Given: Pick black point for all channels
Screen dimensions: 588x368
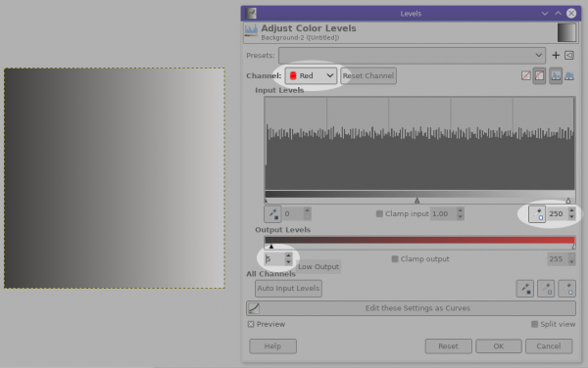Looking at the screenshot, I should [525, 289].
